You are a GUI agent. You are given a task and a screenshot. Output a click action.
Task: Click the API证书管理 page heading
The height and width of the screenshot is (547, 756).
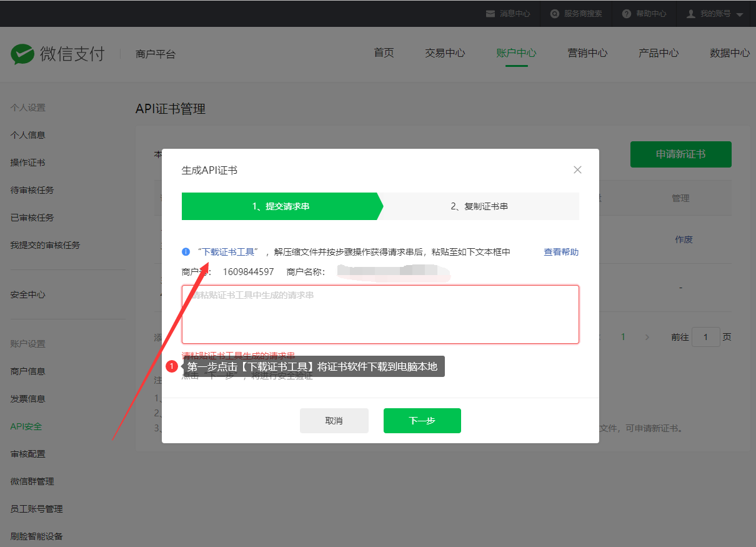pyautogui.click(x=171, y=109)
